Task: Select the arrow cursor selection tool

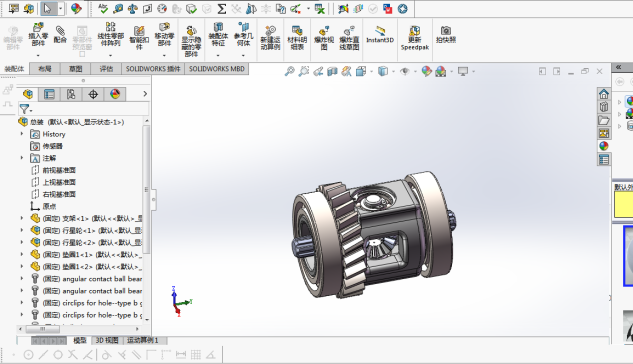Action: click(47, 8)
